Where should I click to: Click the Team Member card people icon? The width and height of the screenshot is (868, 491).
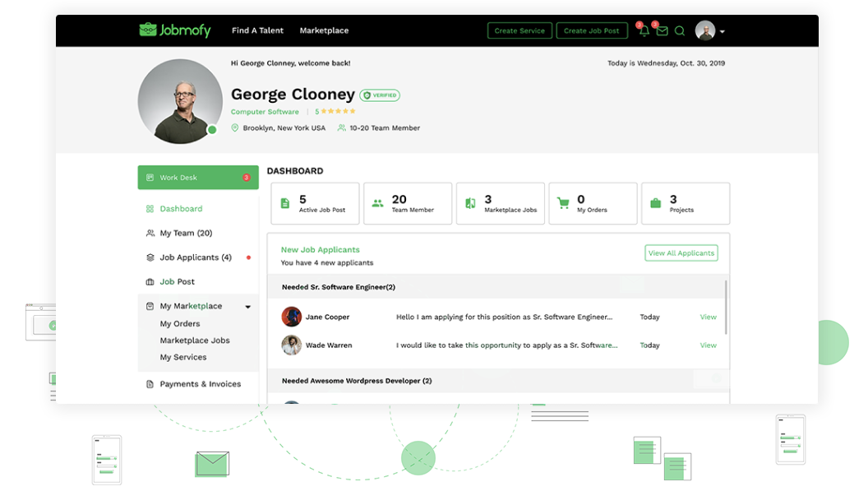tap(377, 203)
